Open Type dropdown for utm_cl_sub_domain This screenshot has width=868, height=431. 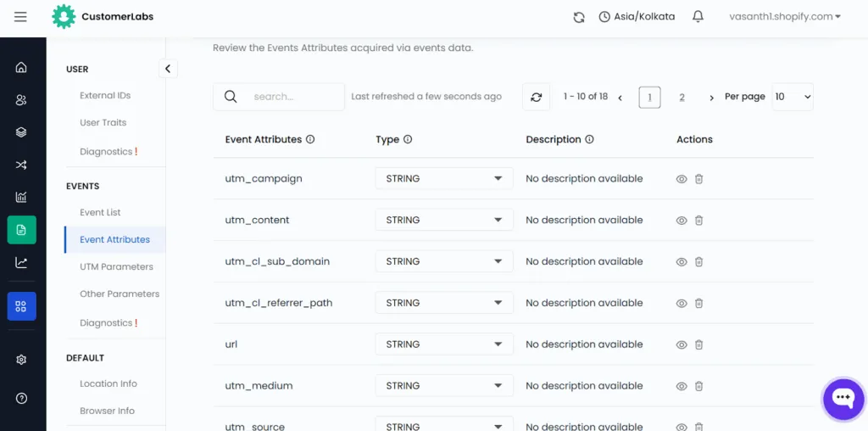444,261
